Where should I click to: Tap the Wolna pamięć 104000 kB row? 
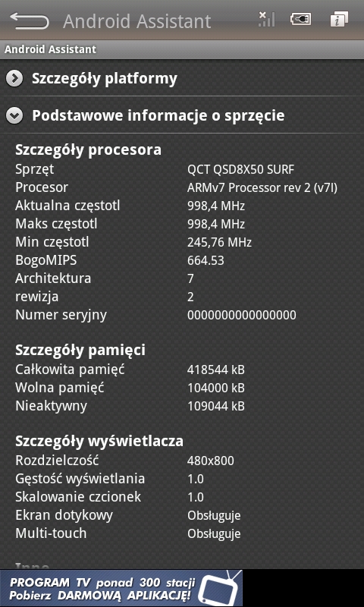(x=182, y=388)
